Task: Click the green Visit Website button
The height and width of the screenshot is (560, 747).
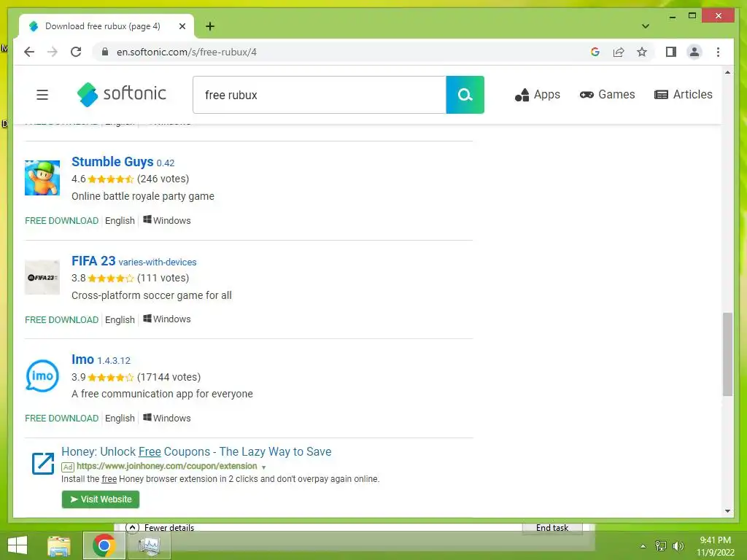Action: pyautogui.click(x=101, y=499)
